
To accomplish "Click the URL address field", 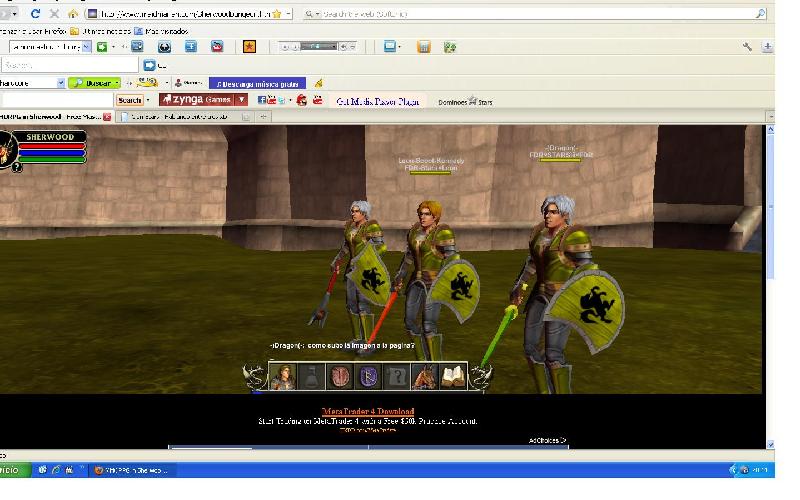I will click(x=184, y=14).
